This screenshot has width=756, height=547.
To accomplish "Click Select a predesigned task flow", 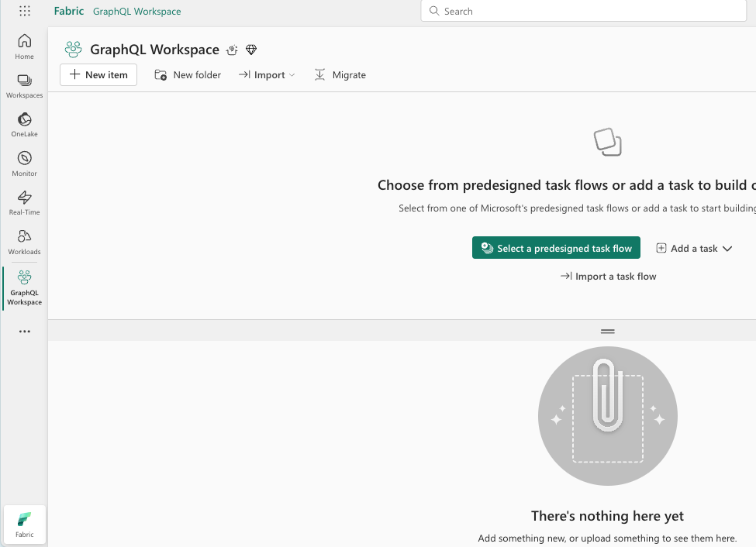I will [x=557, y=248].
